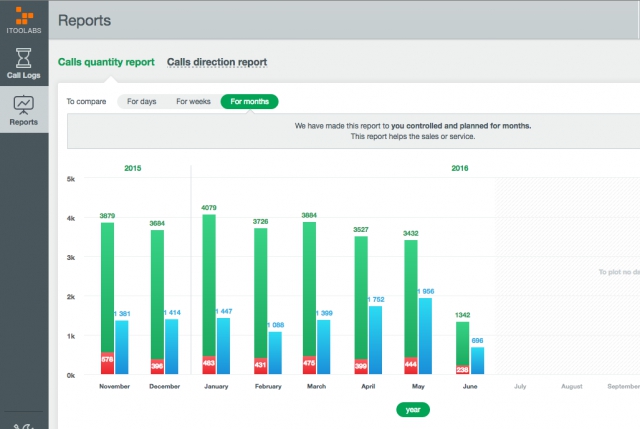Click December green bar showing 3684
Image resolution: width=640 pixels, height=429 pixels.
click(x=157, y=294)
